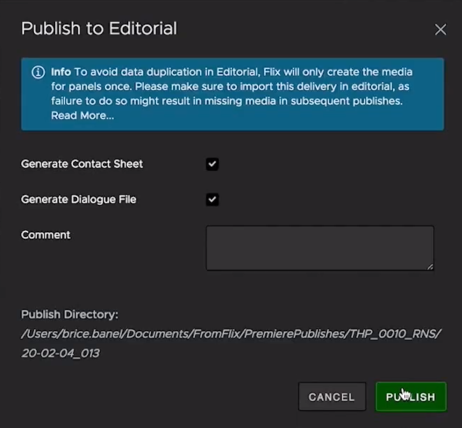Image resolution: width=462 pixels, height=428 pixels.
Task: Click the blue info banner message text
Action: pyautogui.click(x=232, y=94)
